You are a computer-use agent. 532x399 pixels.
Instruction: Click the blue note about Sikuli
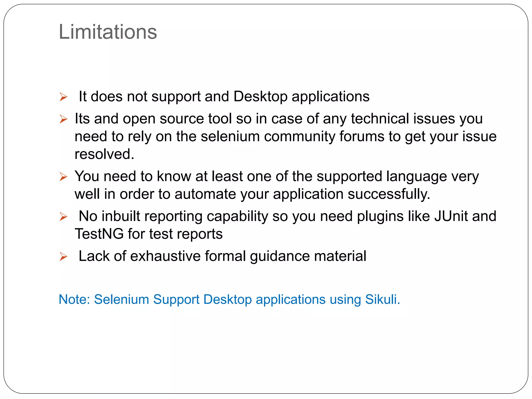click(229, 299)
